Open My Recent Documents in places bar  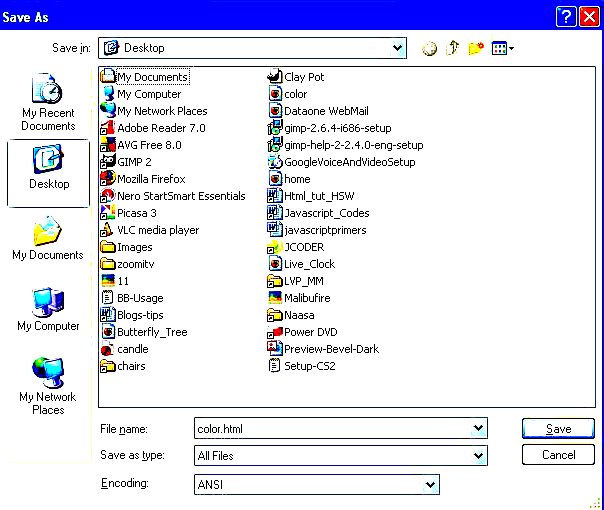point(48,102)
